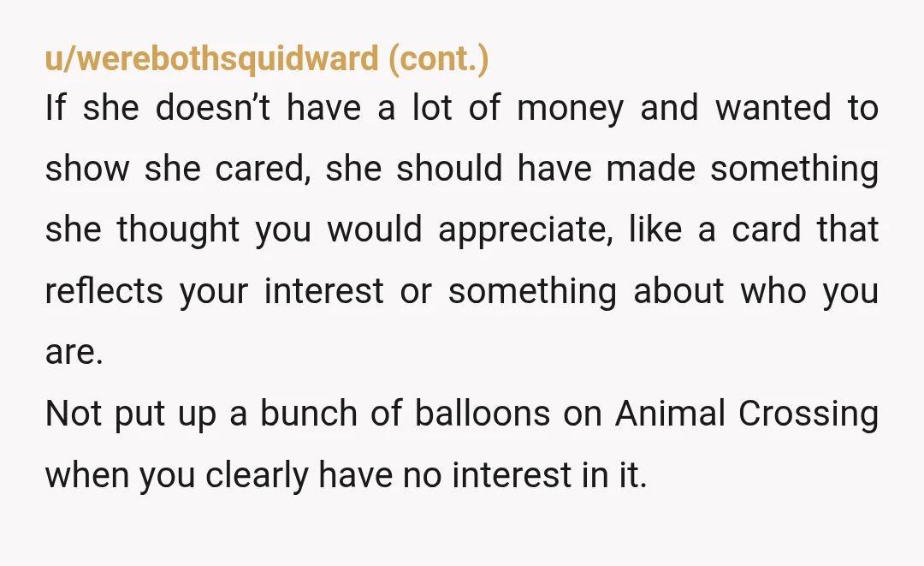The image size is (924, 566).
Task: Click the word "thought" in third line
Action: tap(178, 230)
